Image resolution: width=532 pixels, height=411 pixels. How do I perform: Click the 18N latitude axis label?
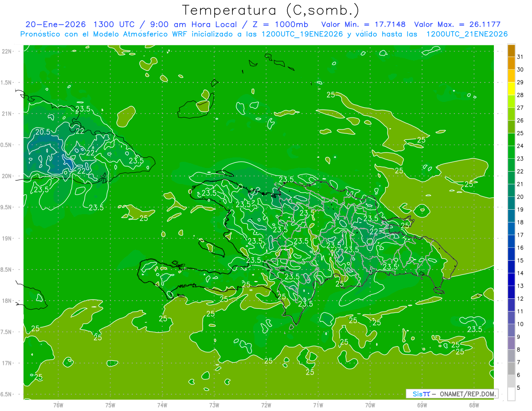click(x=7, y=301)
